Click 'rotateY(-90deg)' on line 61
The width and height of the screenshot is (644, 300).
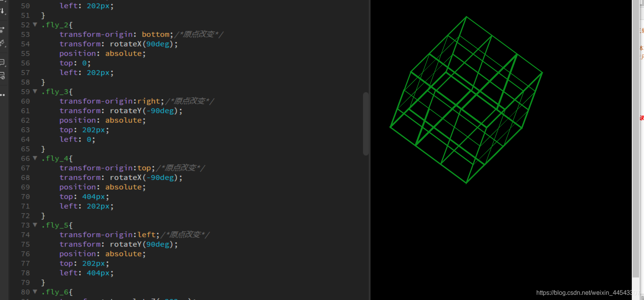pyautogui.click(x=144, y=111)
